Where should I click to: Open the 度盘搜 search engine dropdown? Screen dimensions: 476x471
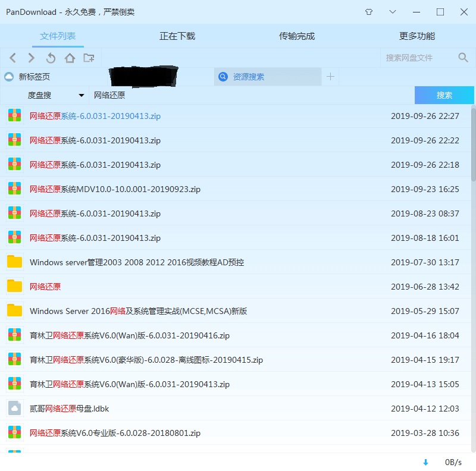tap(82, 95)
